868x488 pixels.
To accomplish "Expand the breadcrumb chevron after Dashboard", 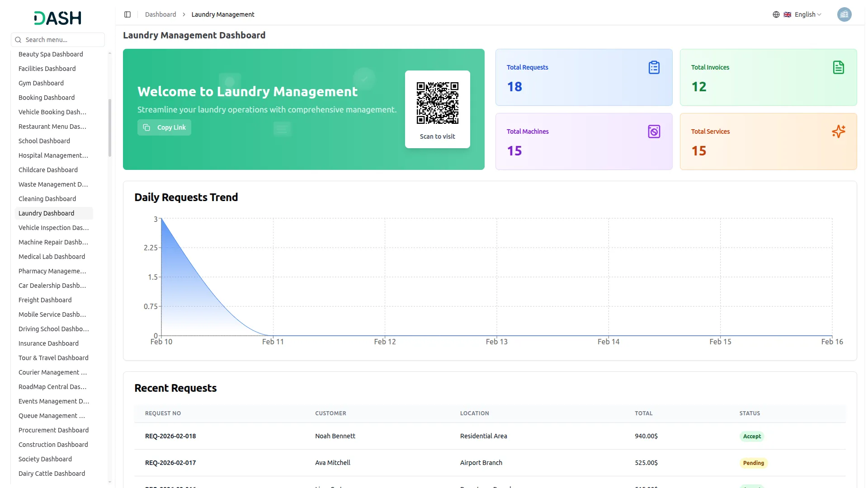I will click(184, 14).
